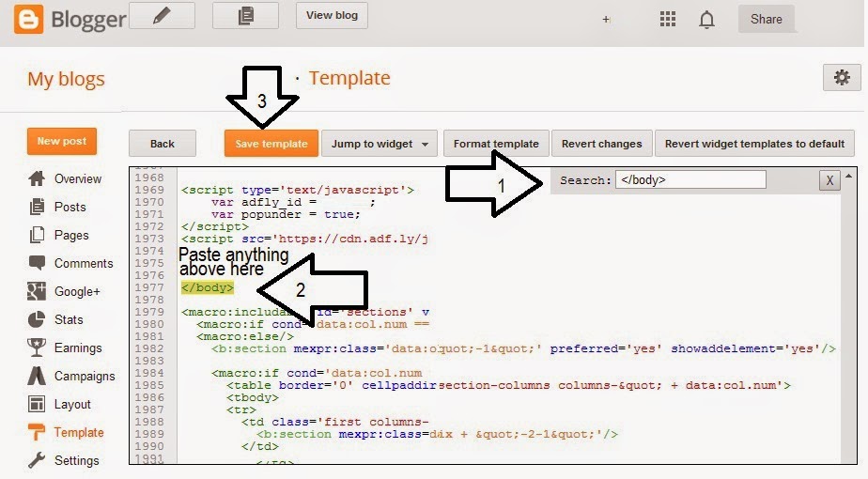Open Comments in the sidebar
The height and width of the screenshot is (479, 868).
pyautogui.click(x=84, y=264)
